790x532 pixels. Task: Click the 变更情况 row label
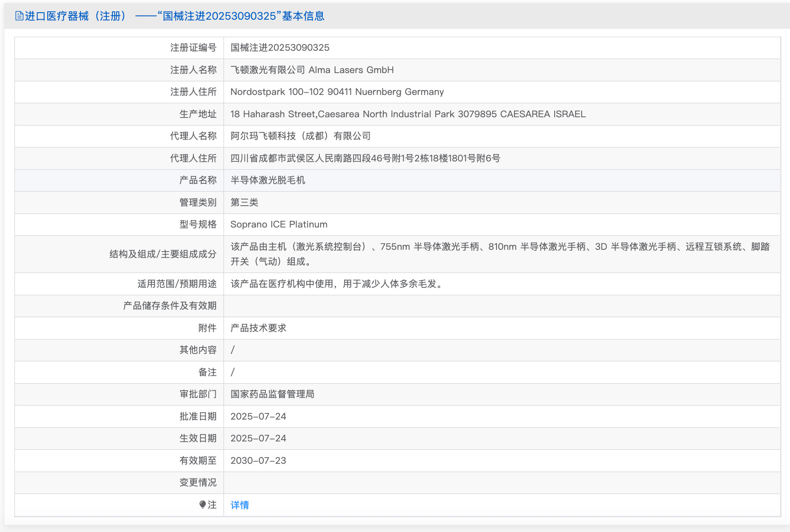coord(198,483)
